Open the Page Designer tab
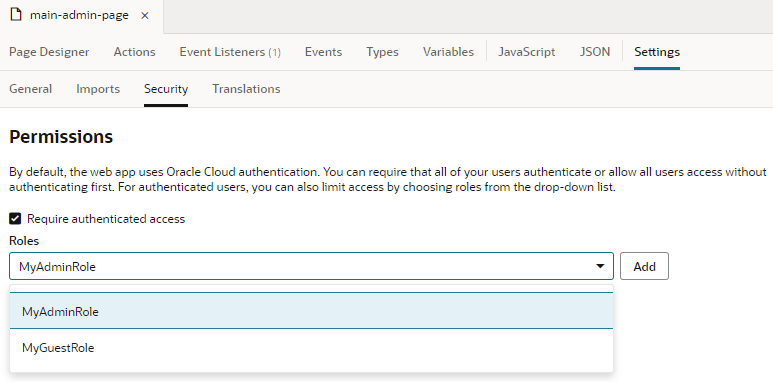Image resolution: width=773 pixels, height=382 pixels. tap(49, 52)
